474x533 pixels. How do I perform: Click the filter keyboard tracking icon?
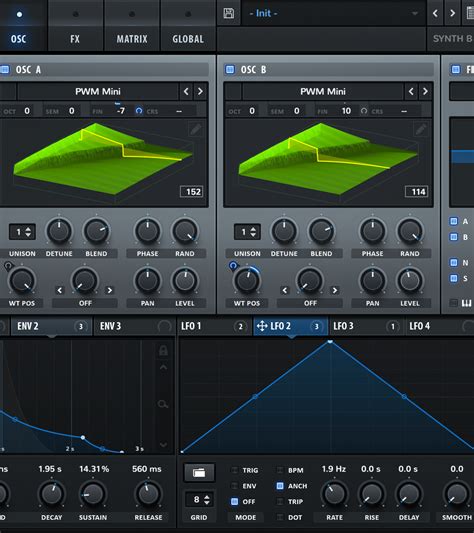tap(466, 303)
